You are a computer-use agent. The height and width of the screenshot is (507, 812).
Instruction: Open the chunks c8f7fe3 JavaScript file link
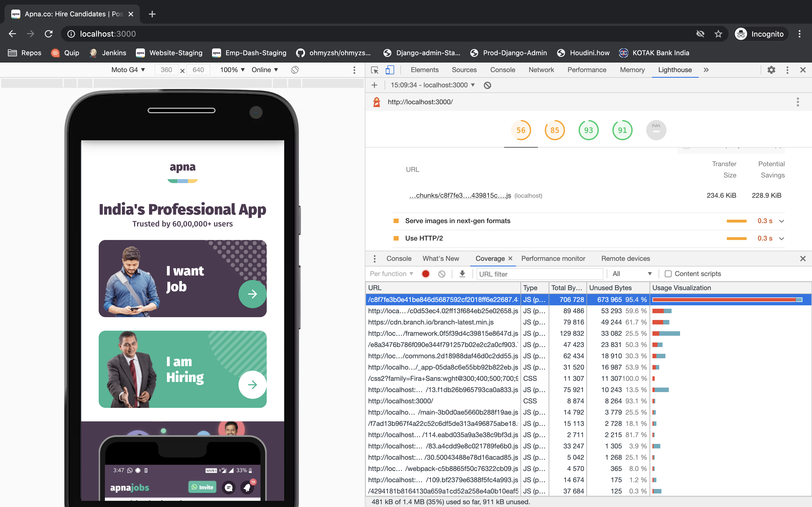[460, 195]
